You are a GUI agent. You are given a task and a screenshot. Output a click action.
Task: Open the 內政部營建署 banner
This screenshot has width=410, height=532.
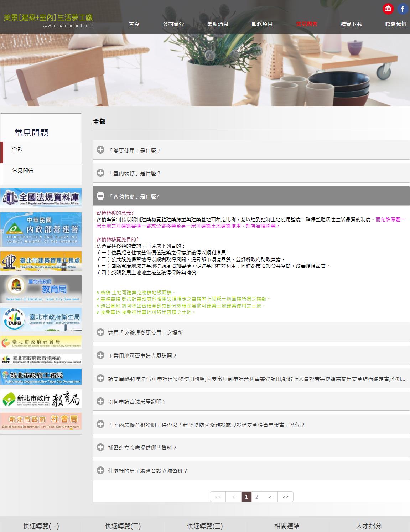[x=41, y=229]
